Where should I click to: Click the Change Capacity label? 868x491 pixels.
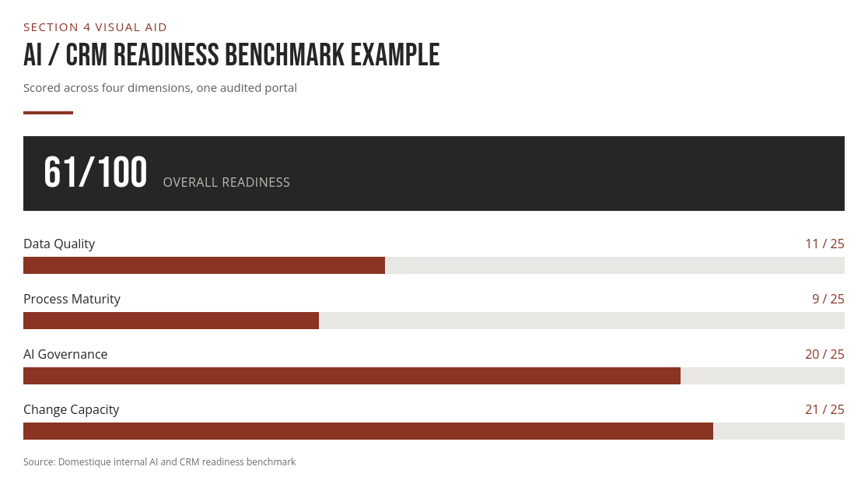pyautogui.click(x=72, y=409)
